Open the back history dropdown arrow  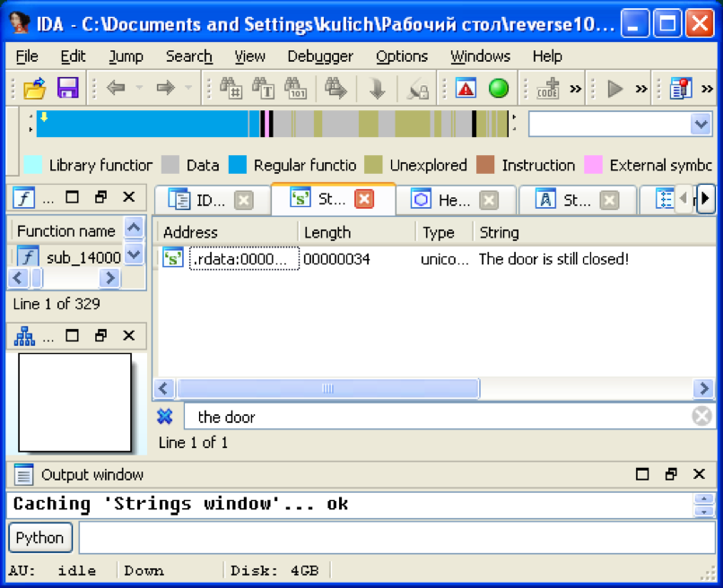point(139,87)
